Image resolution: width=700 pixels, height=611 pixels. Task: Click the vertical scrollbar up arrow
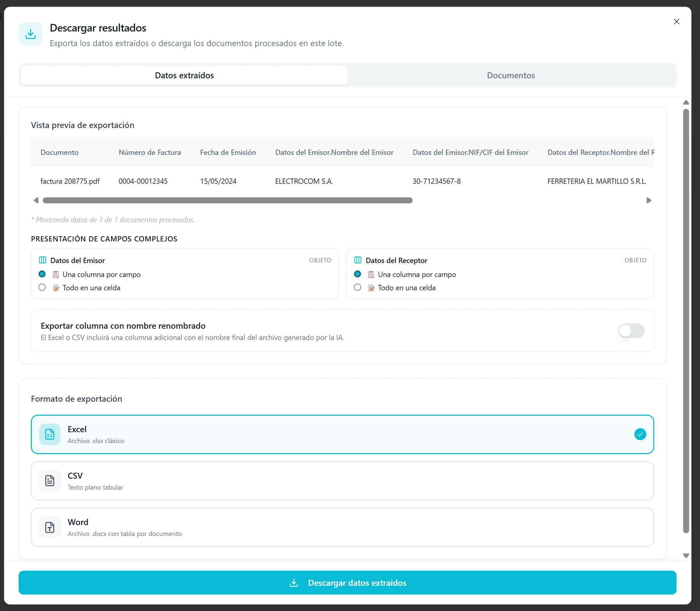pos(686,102)
